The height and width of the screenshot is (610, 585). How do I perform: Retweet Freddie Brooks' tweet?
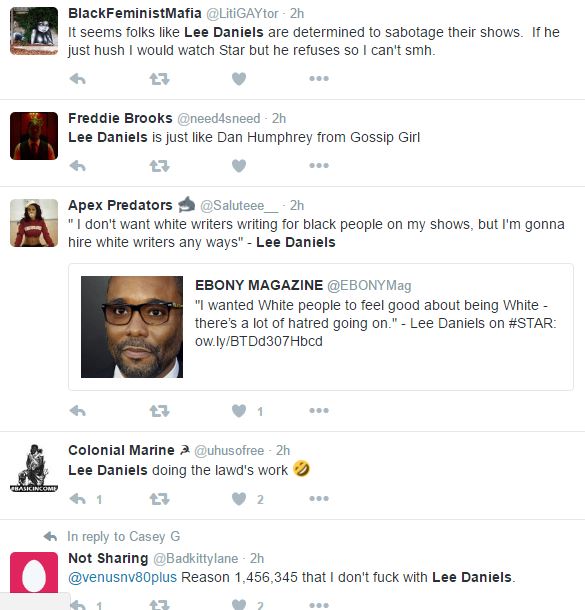(x=159, y=166)
